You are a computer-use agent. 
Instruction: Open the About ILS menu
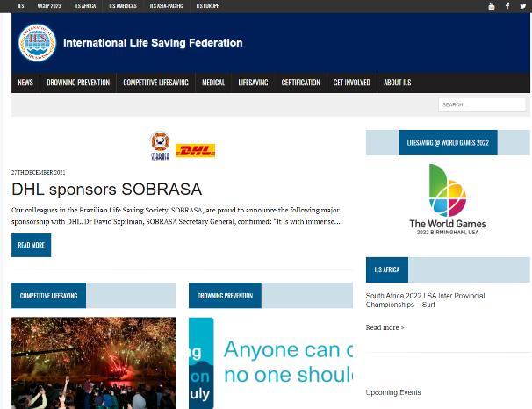[x=398, y=83]
